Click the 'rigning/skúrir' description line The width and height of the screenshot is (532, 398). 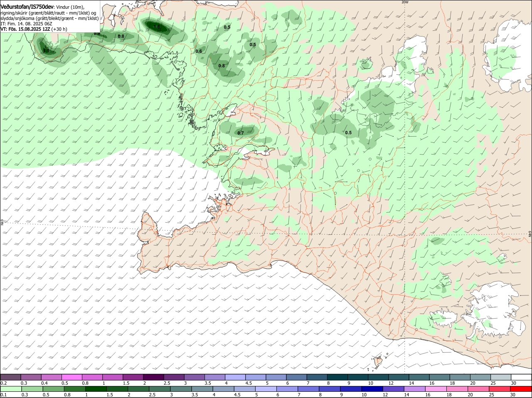point(48,13)
